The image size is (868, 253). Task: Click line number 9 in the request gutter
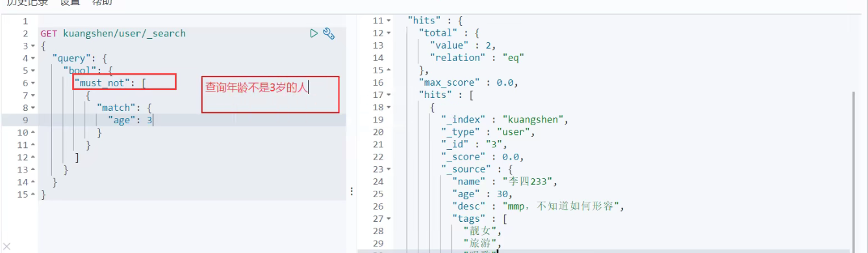pyautogui.click(x=25, y=119)
